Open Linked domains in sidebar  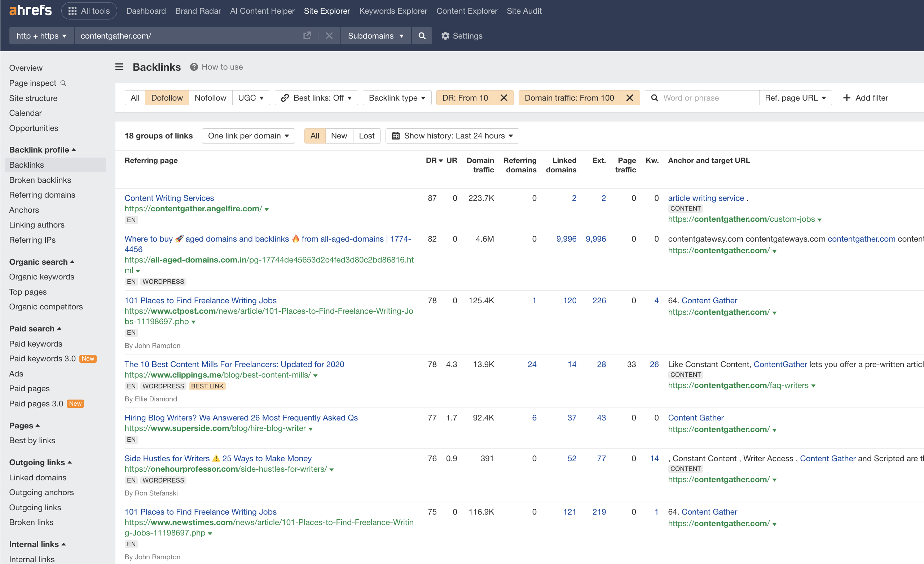click(x=38, y=477)
